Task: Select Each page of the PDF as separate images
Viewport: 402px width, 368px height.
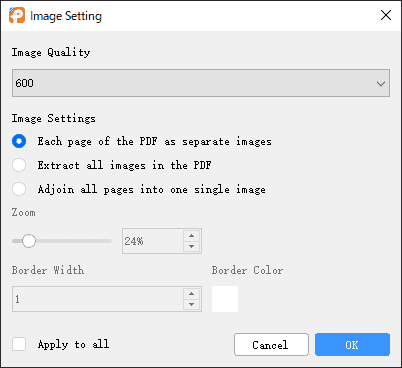Action: (x=19, y=141)
